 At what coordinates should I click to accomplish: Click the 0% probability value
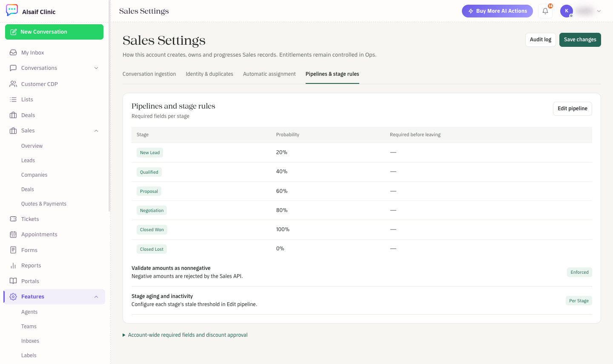[280, 249]
